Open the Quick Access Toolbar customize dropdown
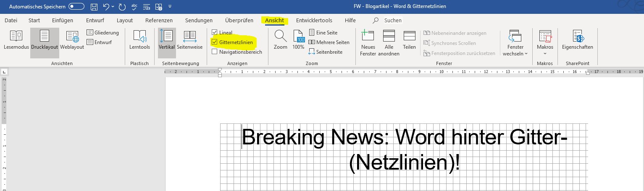 (170, 7)
